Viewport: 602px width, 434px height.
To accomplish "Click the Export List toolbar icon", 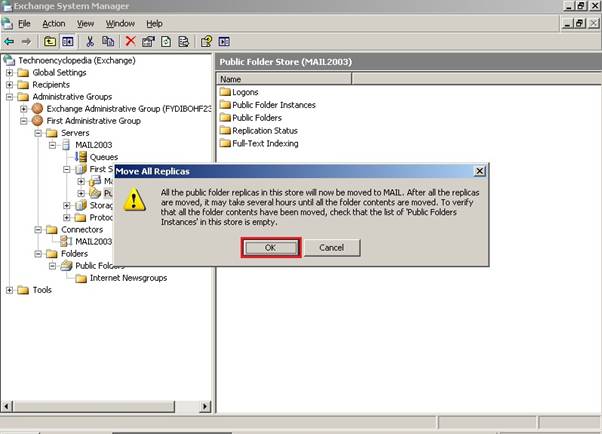I will click(x=184, y=41).
